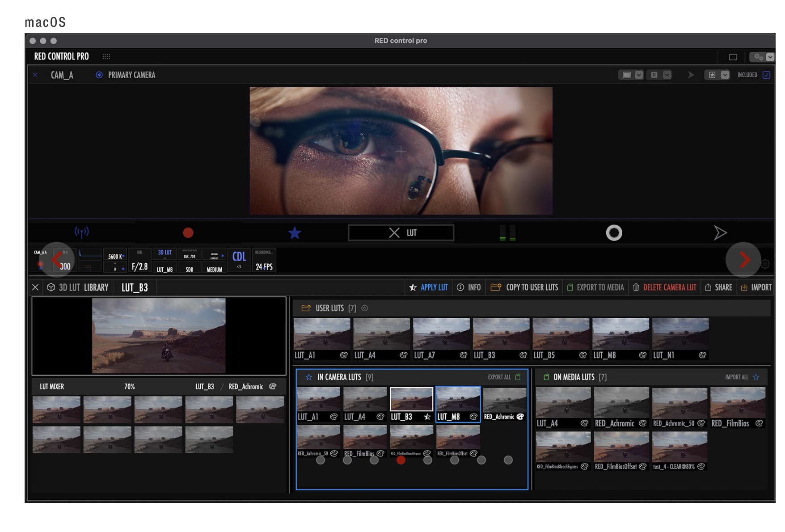785x532 pixels.
Task: Select the LUT_A7 thumbnail in User LUTs
Action: pos(441,334)
